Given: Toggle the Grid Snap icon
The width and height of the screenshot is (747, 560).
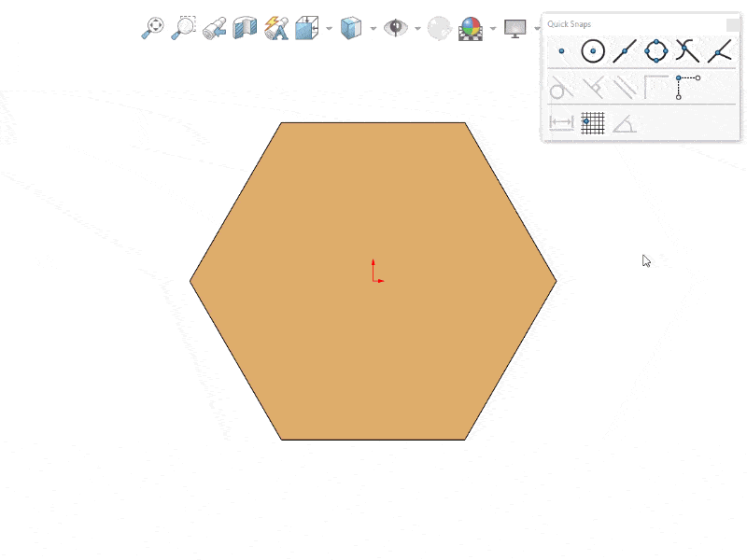Looking at the screenshot, I should coord(593,122).
